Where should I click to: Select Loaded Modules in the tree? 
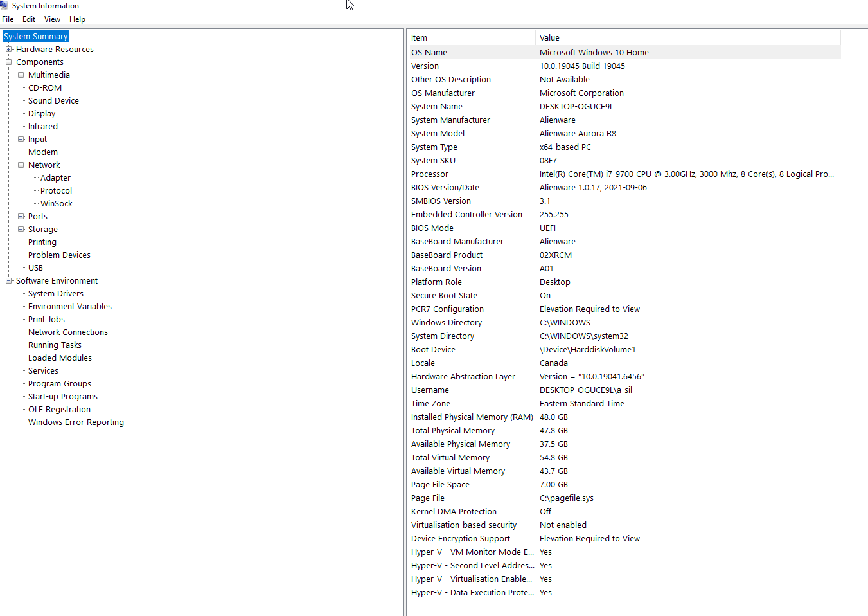coord(60,358)
